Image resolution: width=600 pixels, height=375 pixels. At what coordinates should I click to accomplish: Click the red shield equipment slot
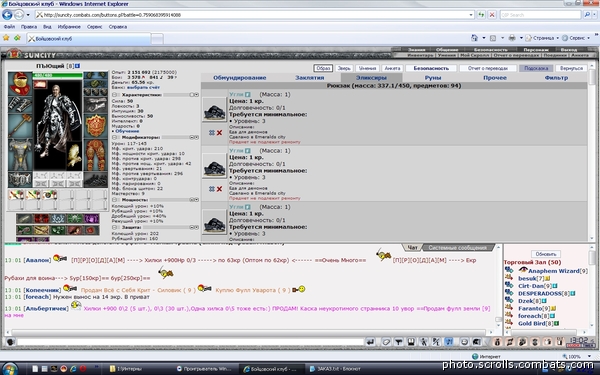point(95,126)
